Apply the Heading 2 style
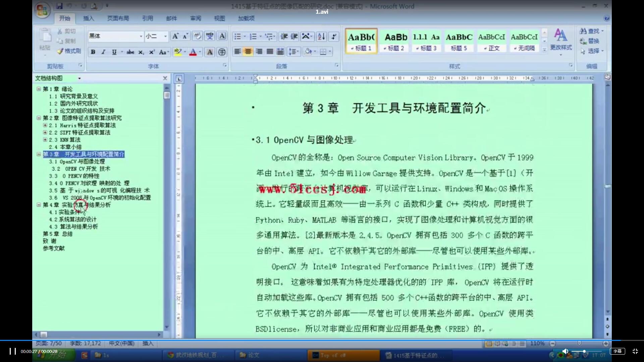Viewport: 644px width, 362px height. 394,41
